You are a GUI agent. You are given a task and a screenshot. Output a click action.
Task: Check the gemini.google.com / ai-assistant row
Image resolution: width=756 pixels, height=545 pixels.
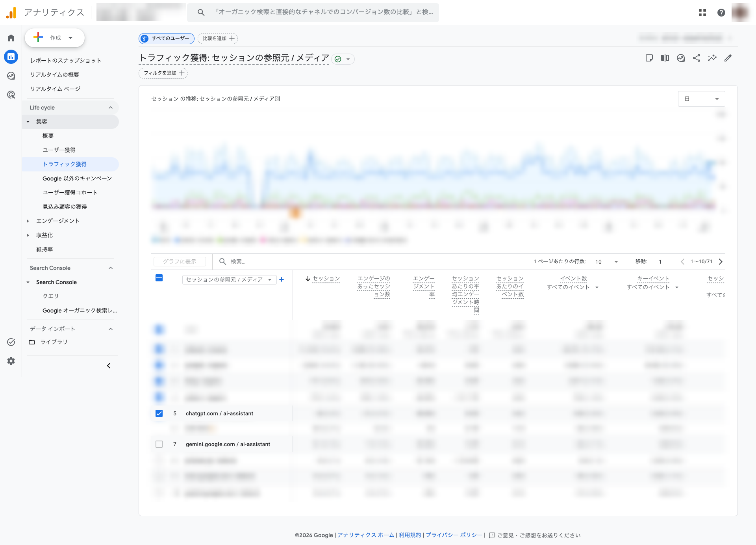(159, 444)
